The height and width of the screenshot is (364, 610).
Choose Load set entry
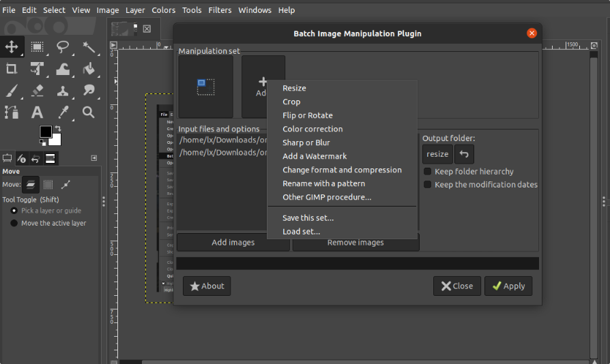[343, 232]
